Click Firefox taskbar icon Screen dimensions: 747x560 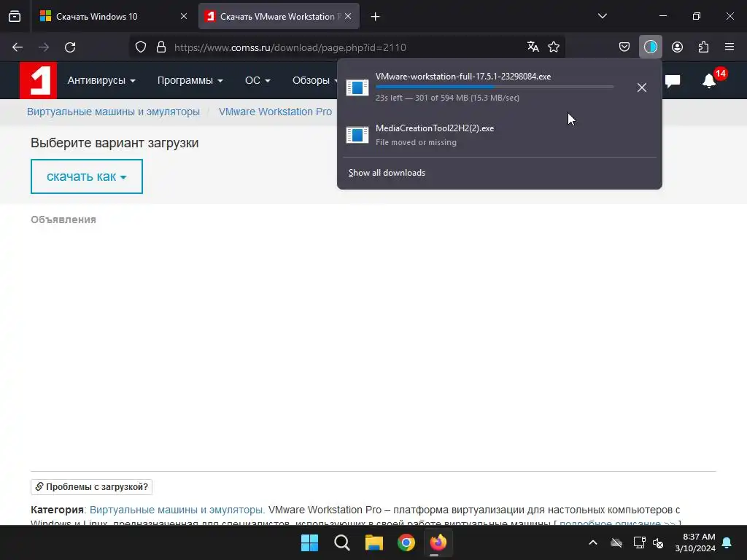(x=438, y=542)
